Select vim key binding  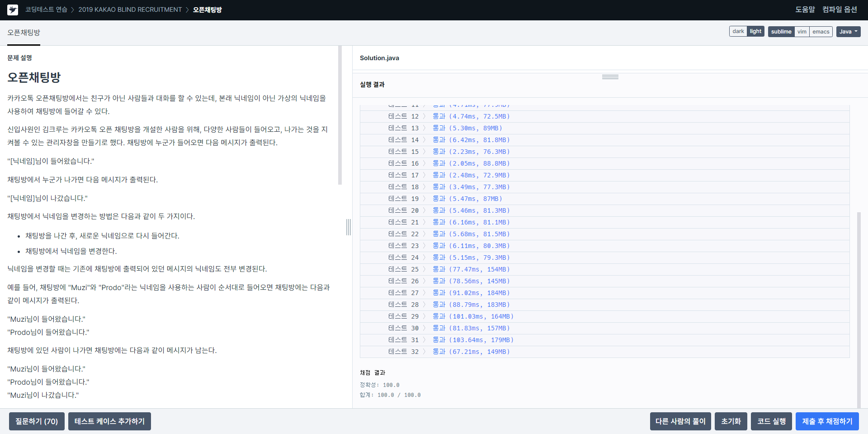(802, 31)
